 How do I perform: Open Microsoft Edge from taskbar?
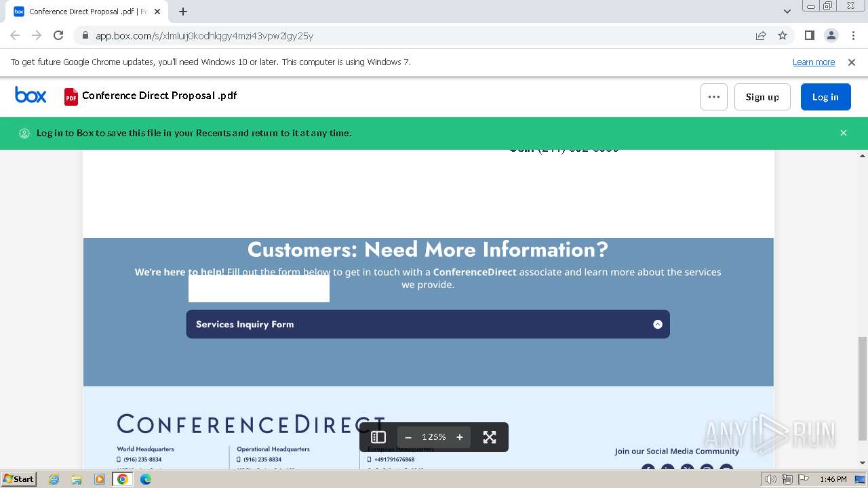146,479
